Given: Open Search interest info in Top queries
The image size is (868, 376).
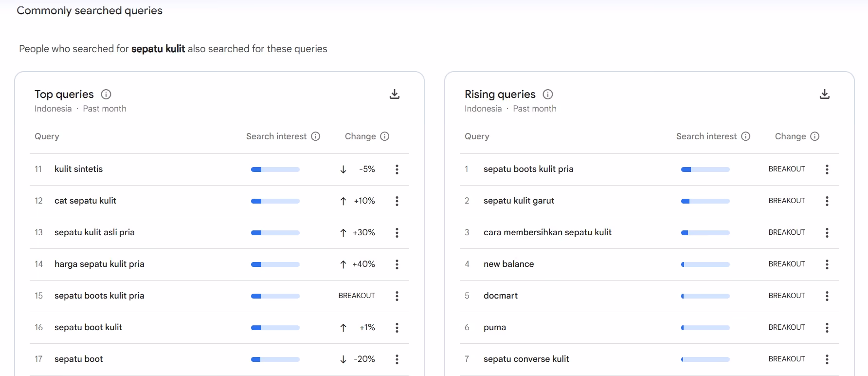Looking at the screenshot, I should pos(316,136).
